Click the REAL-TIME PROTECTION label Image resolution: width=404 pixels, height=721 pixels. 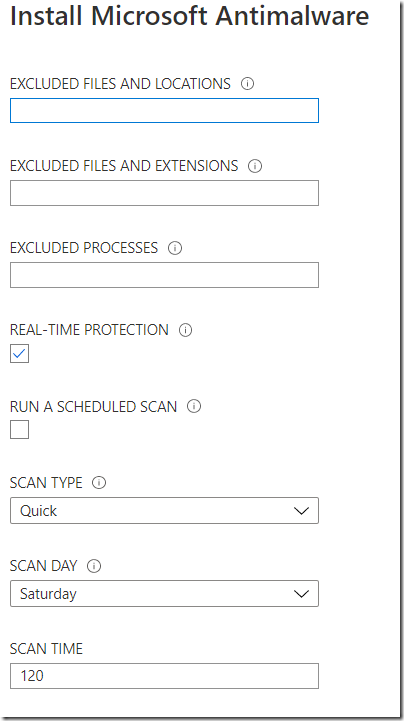89,330
